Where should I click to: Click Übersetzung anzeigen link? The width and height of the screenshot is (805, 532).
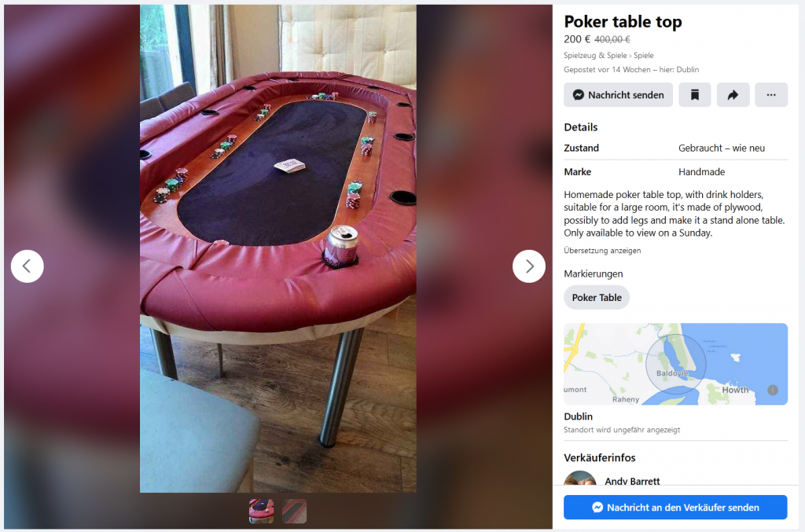(x=602, y=251)
